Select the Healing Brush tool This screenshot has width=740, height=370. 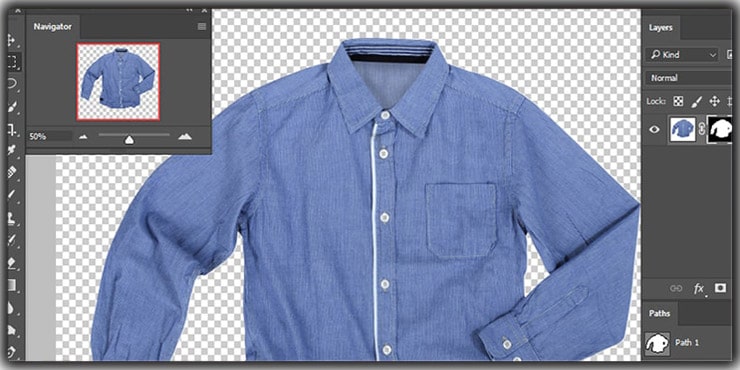click(12, 172)
